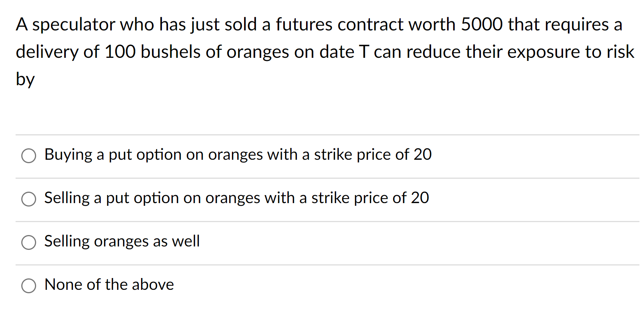Click the text 'None of the above'
Viewport: 644px width, 321px height.
coord(109,285)
